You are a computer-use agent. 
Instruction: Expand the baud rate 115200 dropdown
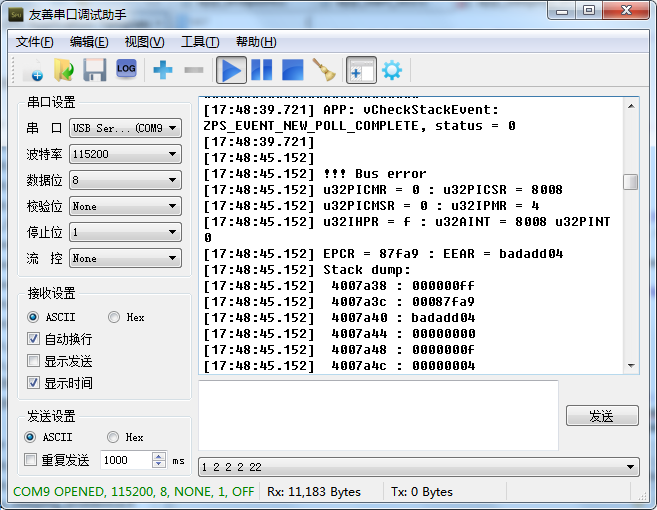125,154
